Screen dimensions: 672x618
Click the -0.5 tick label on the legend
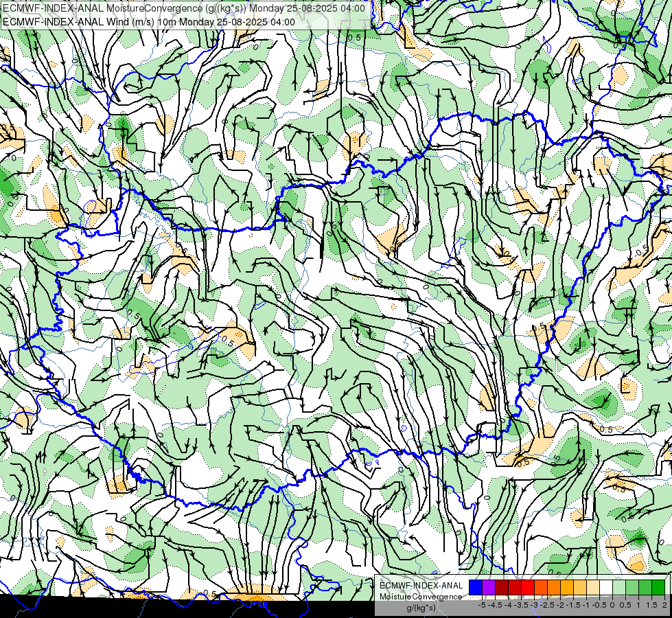(x=599, y=605)
